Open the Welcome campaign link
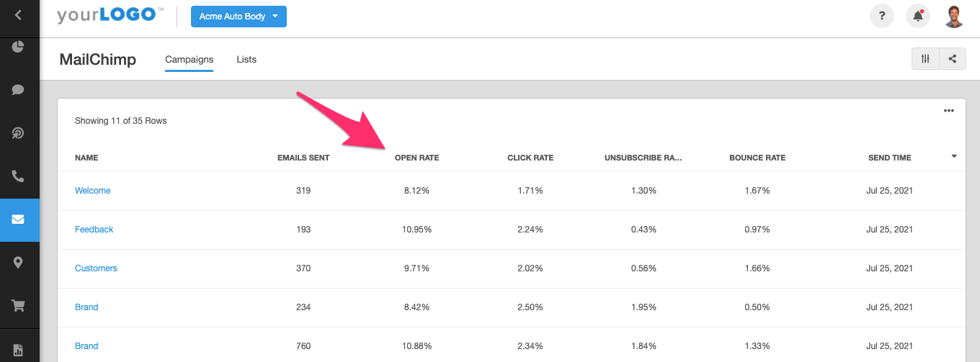980x362 pixels. pyautogui.click(x=93, y=191)
